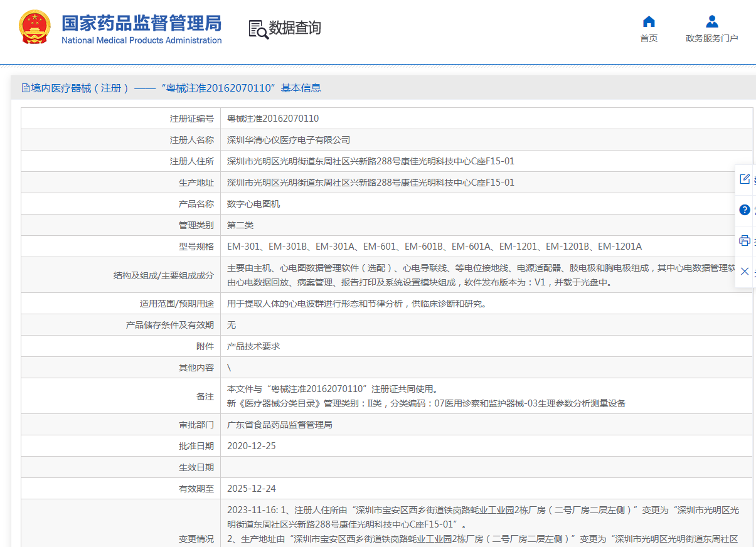This screenshot has height=547, width=756.
Task: Click the 生产地址 address value
Action: click(x=370, y=183)
